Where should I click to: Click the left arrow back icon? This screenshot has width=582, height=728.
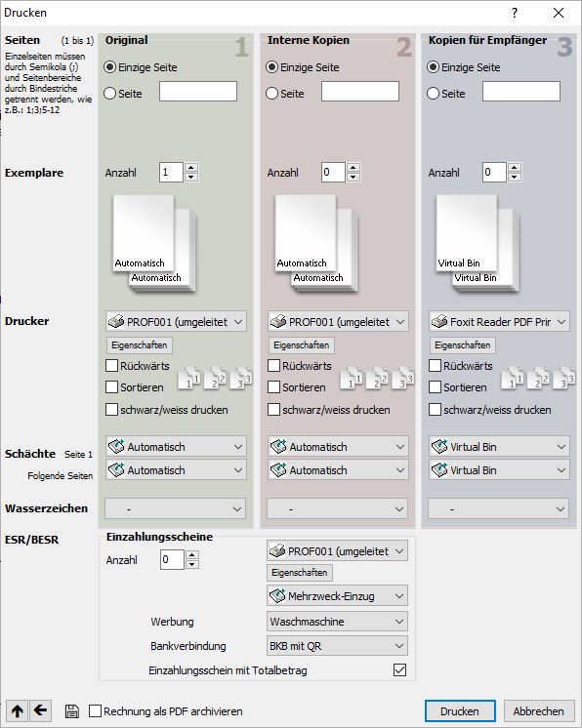coord(40,710)
